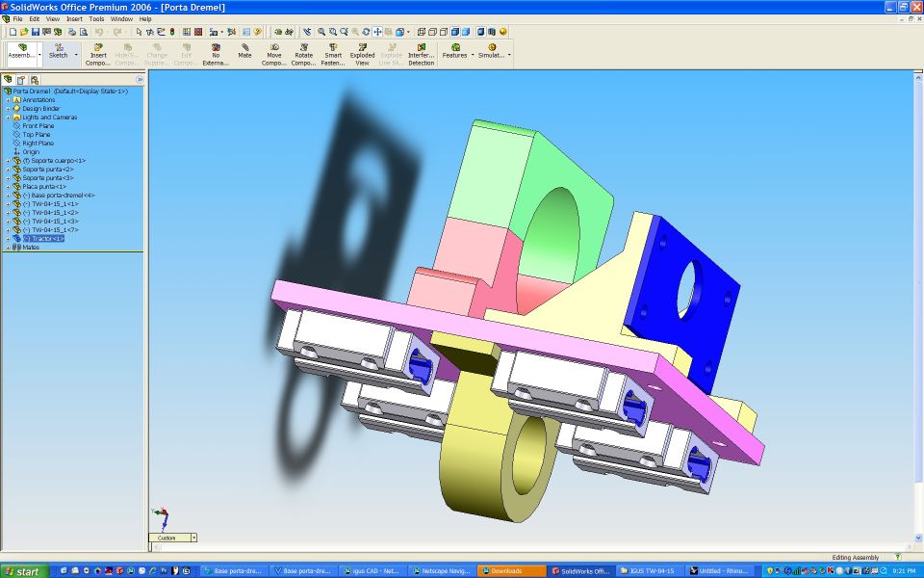Expand the Annotations folder in the tree

pyautogui.click(x=8, y=100)
